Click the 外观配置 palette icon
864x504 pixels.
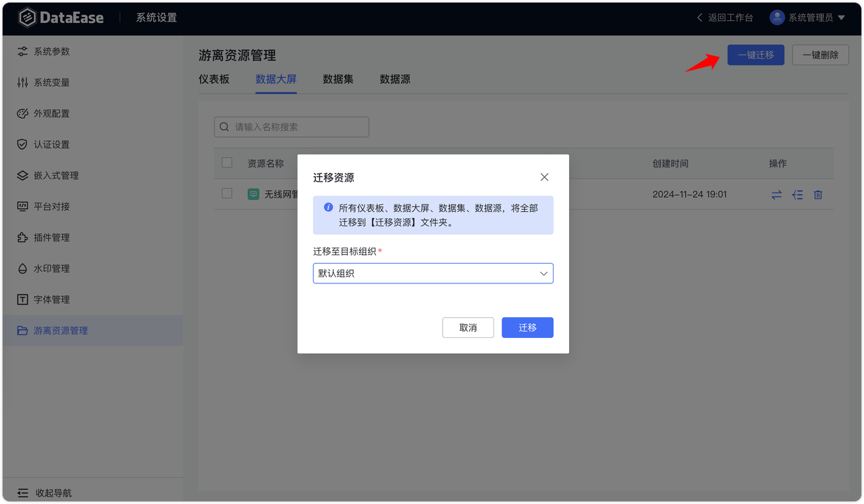click(x=22, y=113)
